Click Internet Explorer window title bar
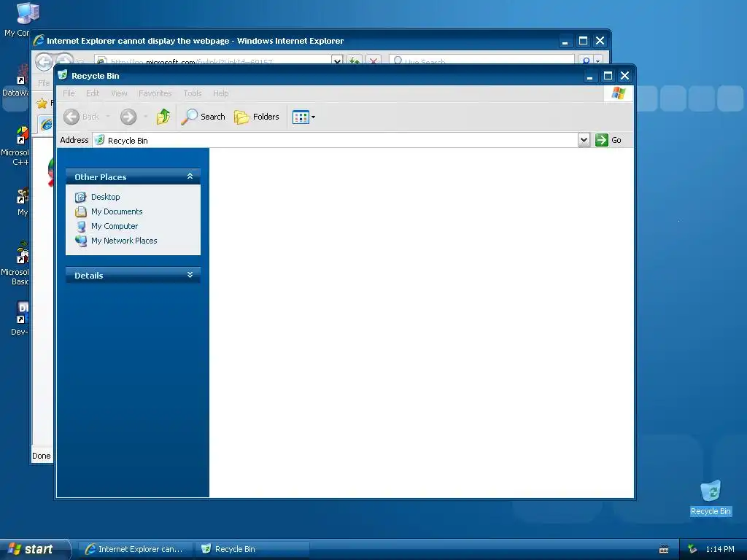This screenshot has width=747, height=560. [295, 41]
